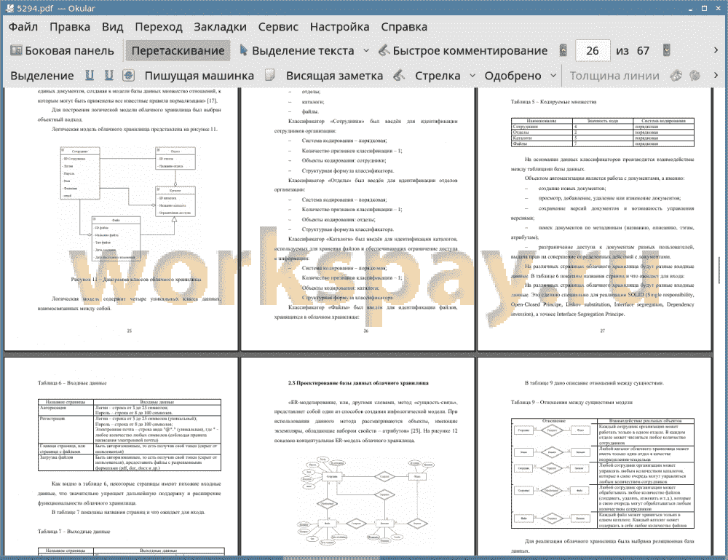Click heading '2.3 Проектирование базы данных облачного хранилища'
This screenshot has height=560, width=728.
358,383
